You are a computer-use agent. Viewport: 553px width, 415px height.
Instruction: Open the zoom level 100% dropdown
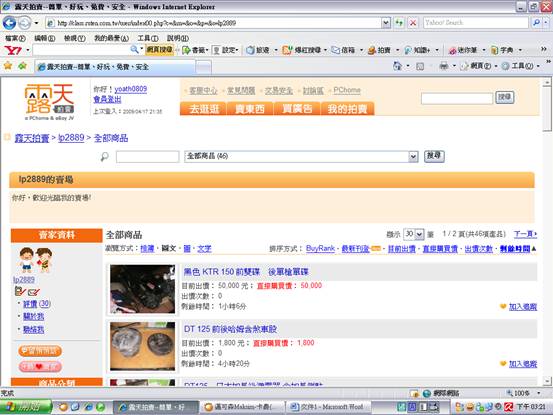[539, 393]
